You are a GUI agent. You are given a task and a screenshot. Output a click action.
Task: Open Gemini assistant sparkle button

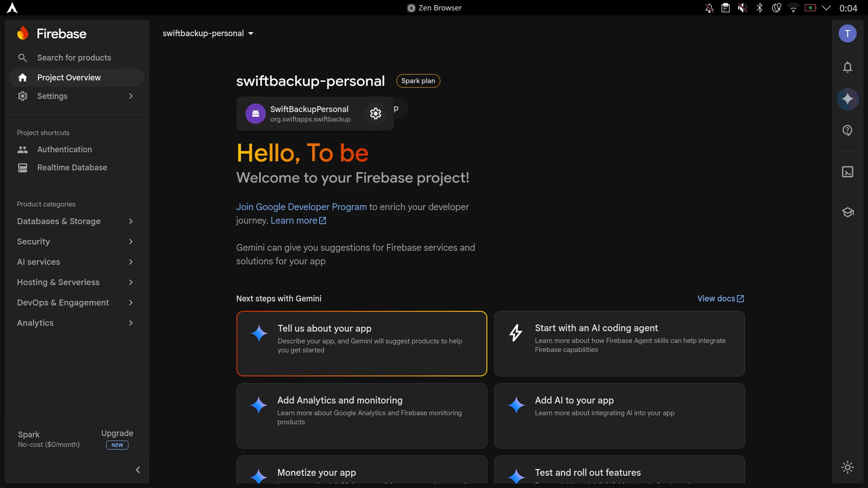pyautogui.click(x=848, y=99)
